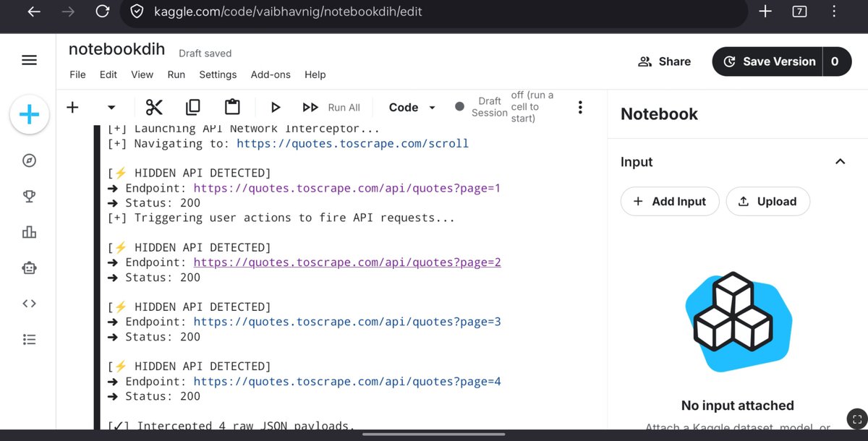Click the 'Draft saved' status text
This screenshot has width=868, height=441.
click(x=205, y=53)
